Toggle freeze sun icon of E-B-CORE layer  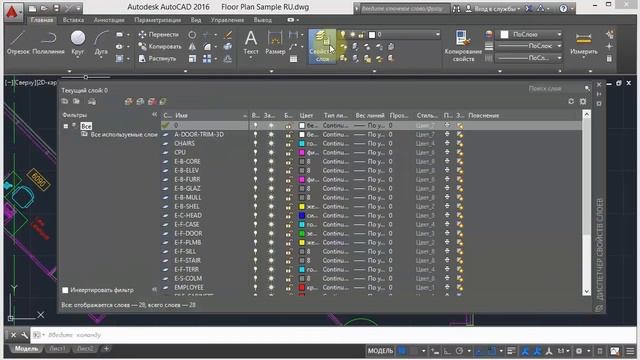click(271, 161)
